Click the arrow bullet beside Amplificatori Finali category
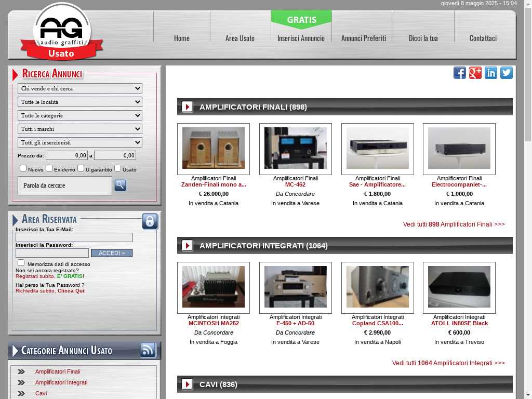532x399 pixels. point(21,372)
